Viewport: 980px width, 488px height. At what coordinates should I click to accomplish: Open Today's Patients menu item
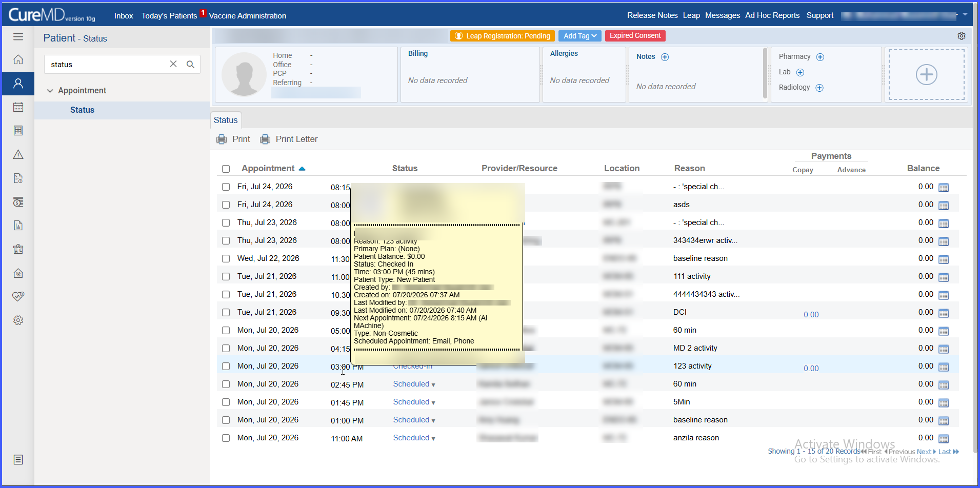(169, 16)
